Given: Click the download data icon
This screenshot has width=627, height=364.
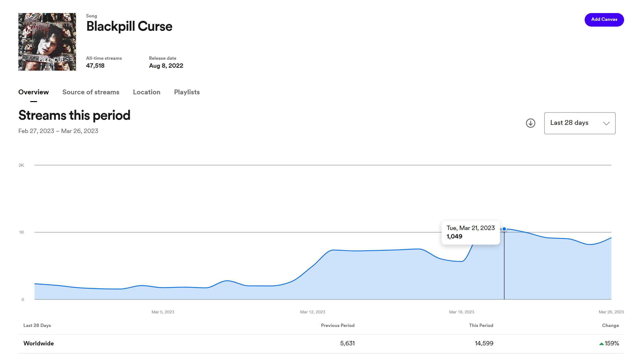Looking at the screenshot, I should tap(530, 123).
